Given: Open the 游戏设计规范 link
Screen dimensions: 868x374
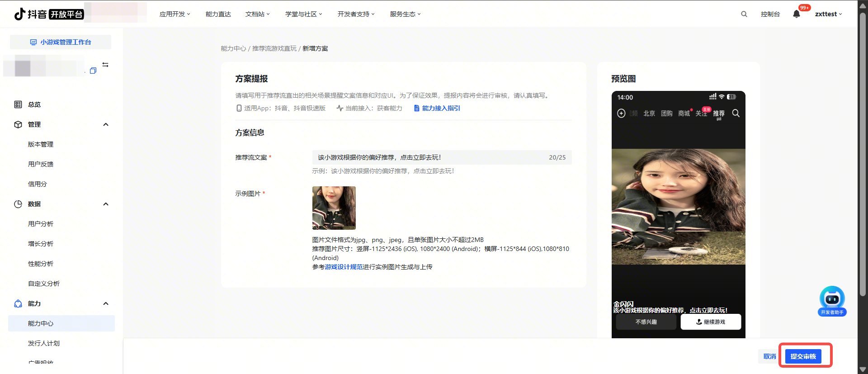Looking at the screenshot, I should (x=344, y=267).
